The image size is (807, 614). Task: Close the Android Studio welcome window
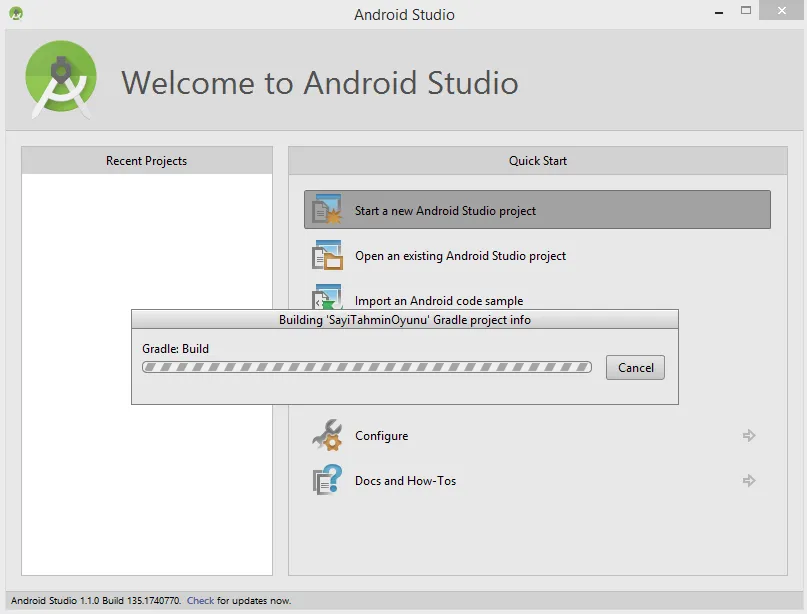coord(780,12)
